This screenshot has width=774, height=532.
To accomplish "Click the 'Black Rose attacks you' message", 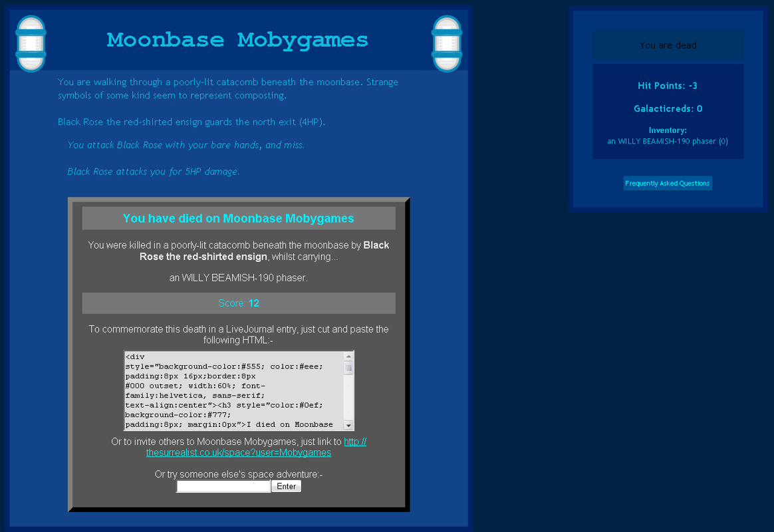I will point(154,172).
